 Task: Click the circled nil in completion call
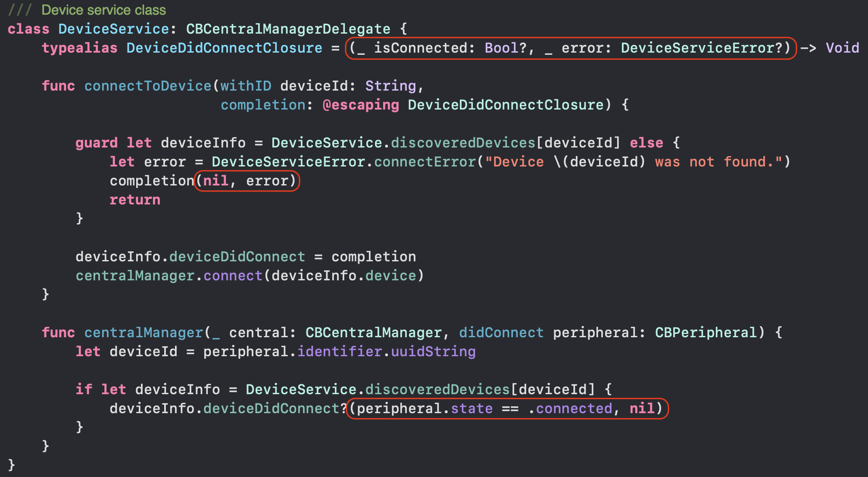215,181
